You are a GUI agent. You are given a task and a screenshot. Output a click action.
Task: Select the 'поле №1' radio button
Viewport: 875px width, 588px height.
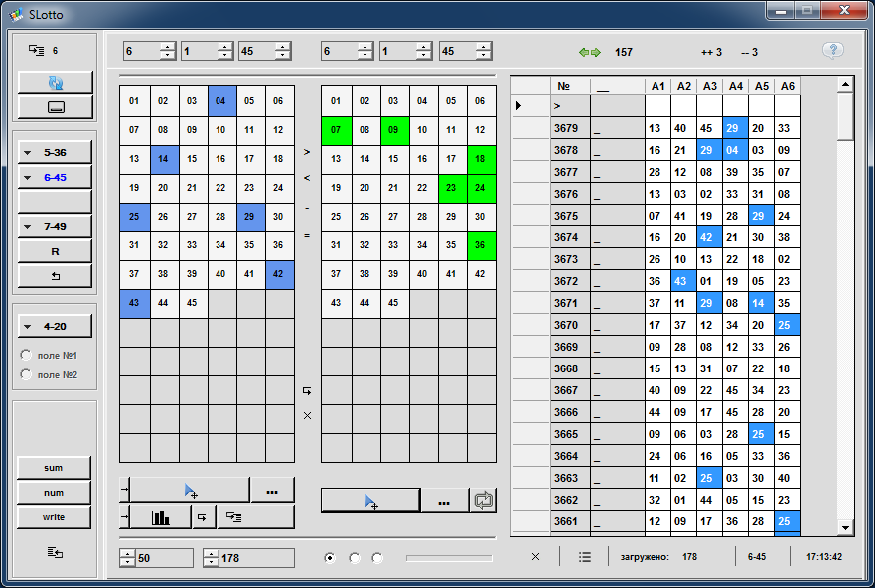pos(26,355)
